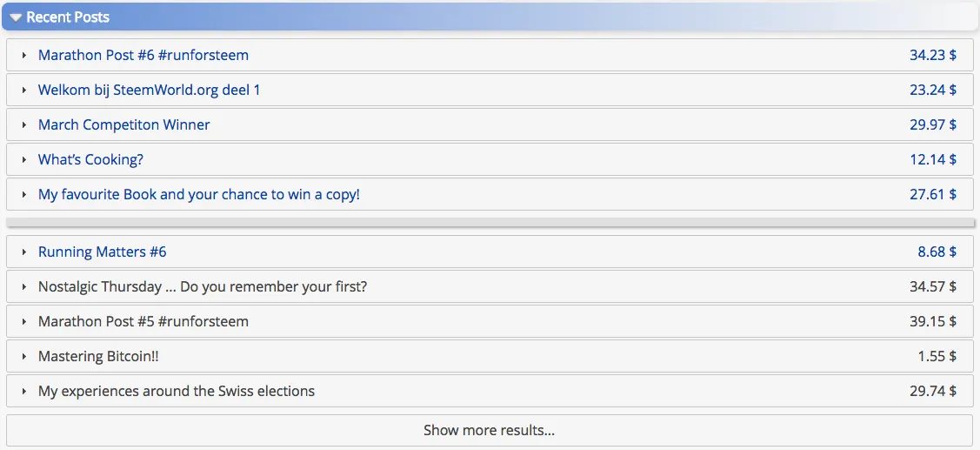Open Welkom bij SteemWorld.org deel 1 post
Screen dimensions: 980x450
(x=149, y=90)
